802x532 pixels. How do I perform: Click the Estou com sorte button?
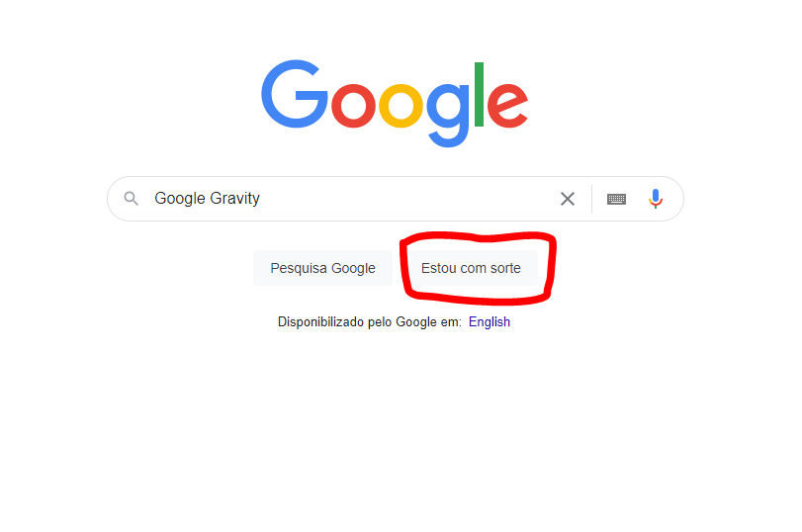(471, 268)
